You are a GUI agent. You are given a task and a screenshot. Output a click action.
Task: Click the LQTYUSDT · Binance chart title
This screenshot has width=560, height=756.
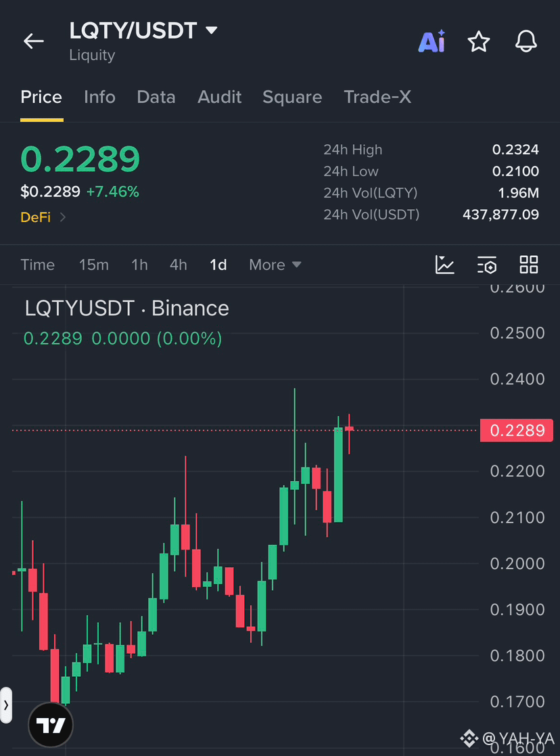pyautogui.click(x=126, y=308)
